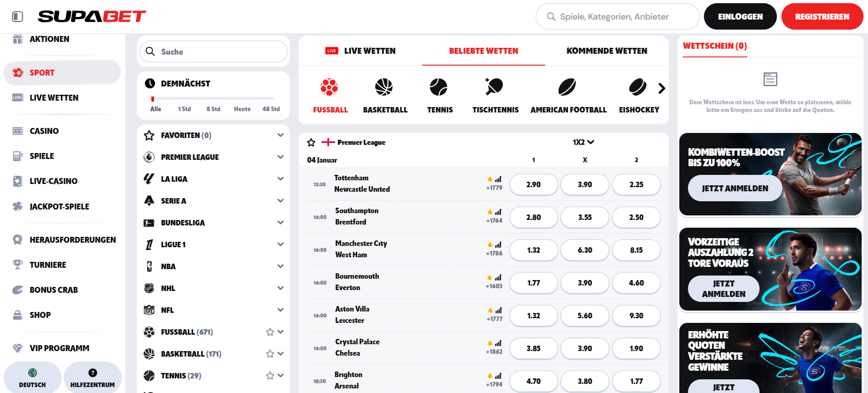Star the Fussball (671) category
Viewport: 868px width, 393px height.
[270, 332]
